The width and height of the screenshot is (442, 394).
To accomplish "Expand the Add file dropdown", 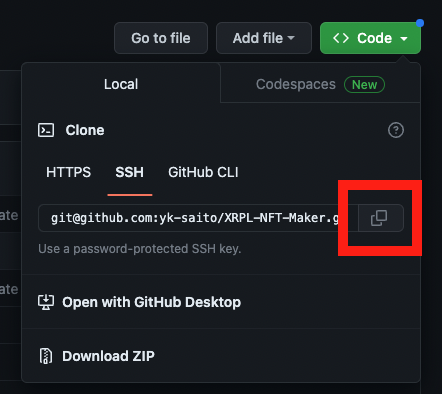I will [x=264, y=38].
